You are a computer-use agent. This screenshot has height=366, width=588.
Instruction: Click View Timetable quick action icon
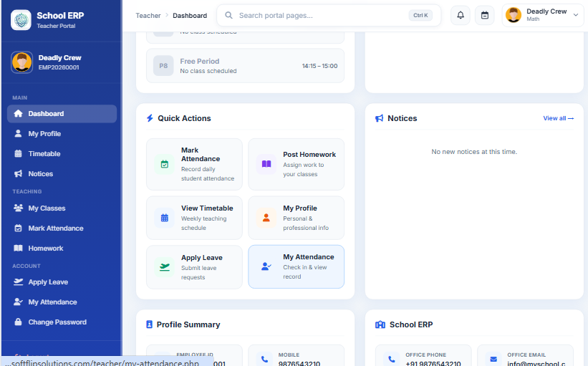point(165,218)
